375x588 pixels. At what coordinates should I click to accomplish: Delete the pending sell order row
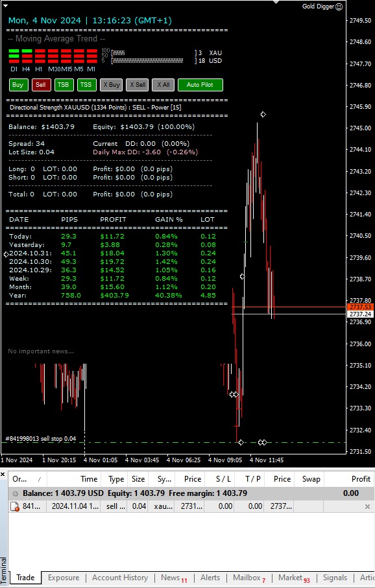point(367,506)
